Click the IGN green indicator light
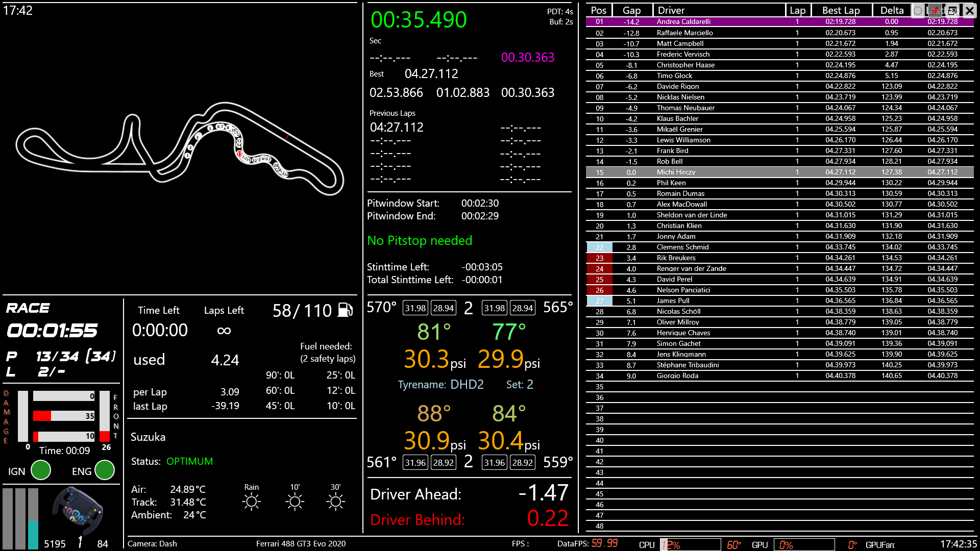 pos(41,470)
